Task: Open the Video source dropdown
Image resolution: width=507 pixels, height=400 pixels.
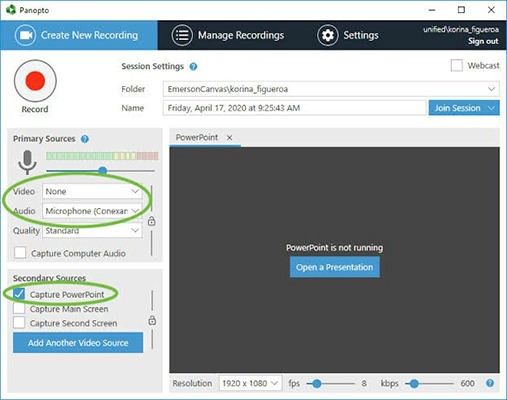Action: click(x=92, y=191)
